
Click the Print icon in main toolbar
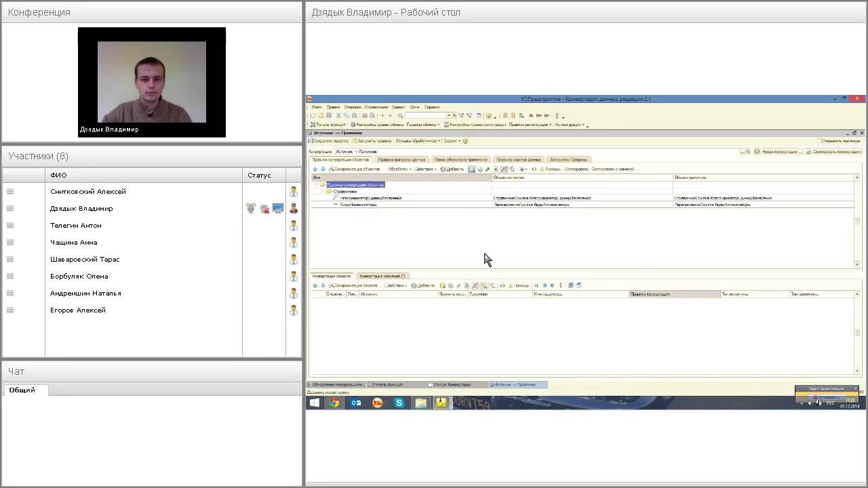click(365, 115)
